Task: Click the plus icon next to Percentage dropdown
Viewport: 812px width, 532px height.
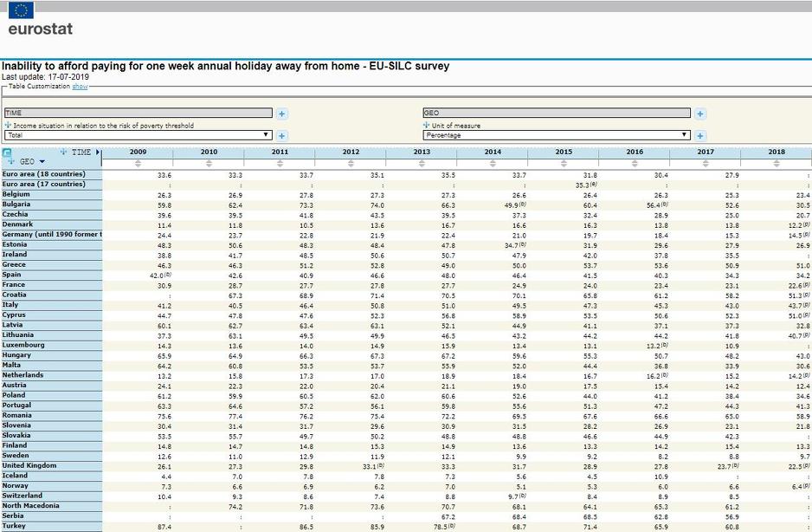Action: click(700, 135)
